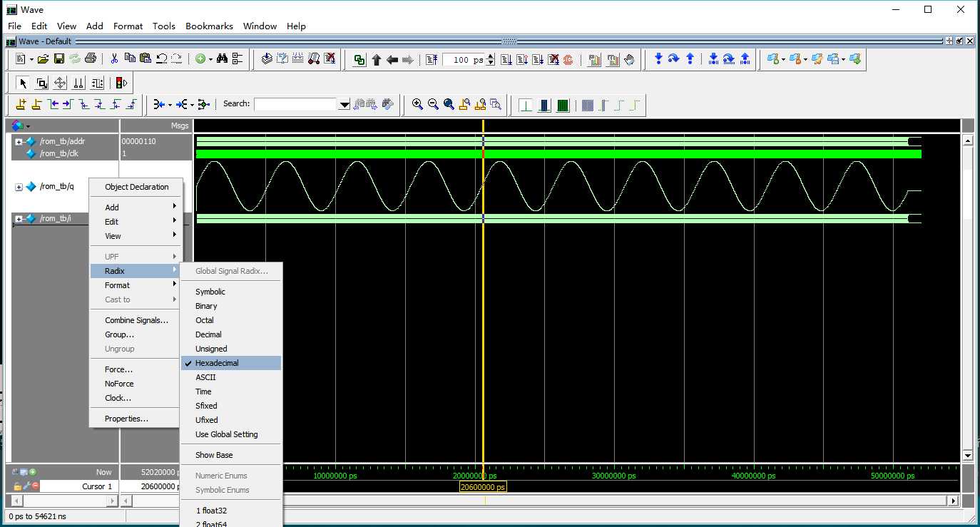This screenshot has width=980, height=527.
Task: Click the Run simulation icon beside 100 ps
Action: click(x=506, y=60)
